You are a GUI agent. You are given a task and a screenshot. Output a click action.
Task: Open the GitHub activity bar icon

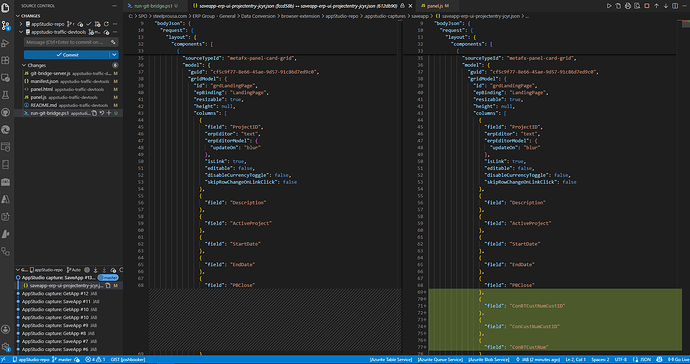point(5,112)
